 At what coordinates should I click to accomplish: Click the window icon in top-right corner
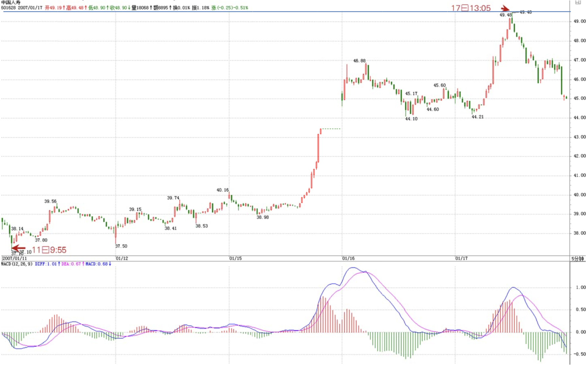578,2
